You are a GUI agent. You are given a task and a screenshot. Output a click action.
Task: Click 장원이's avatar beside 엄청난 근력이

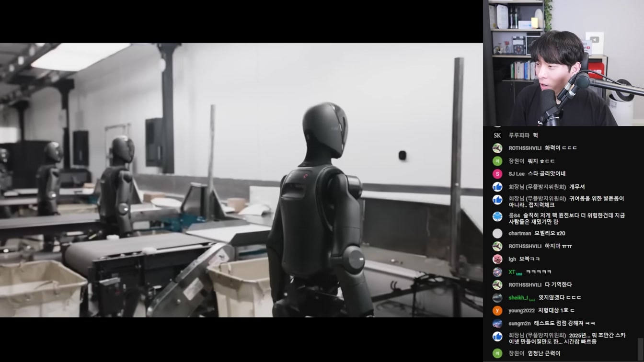coord(497,353)
